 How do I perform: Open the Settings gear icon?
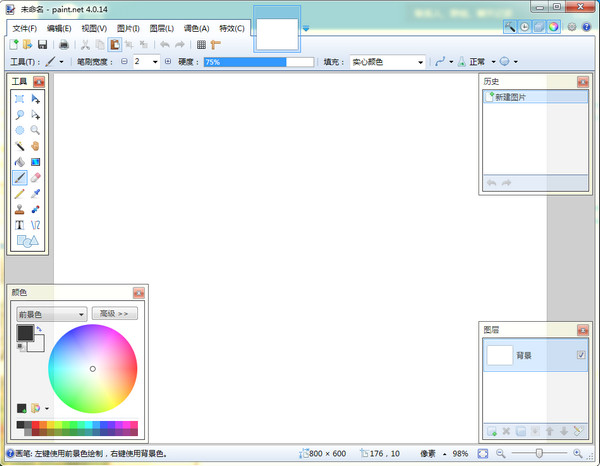[571, 27]
